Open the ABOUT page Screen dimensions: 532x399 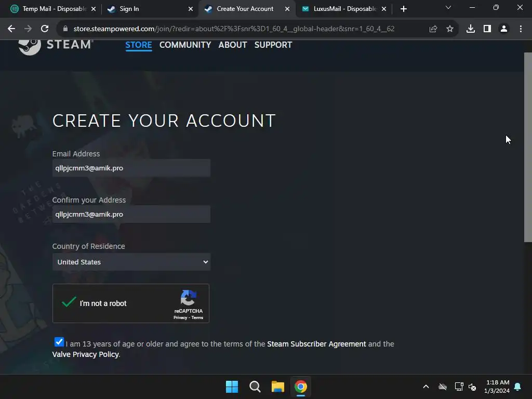233,45
